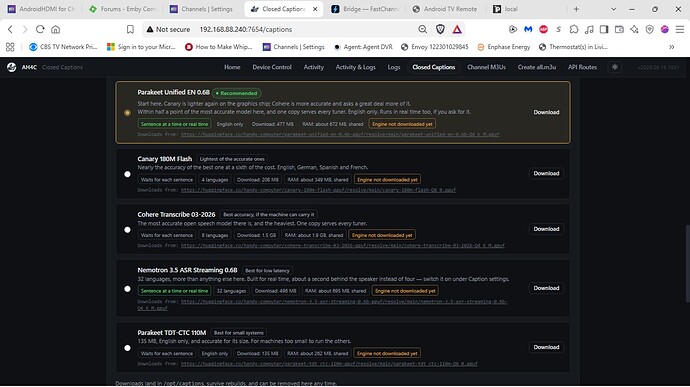Open the Envoy 122301029845 bookmark
This screenshot has height=387, width=690.
click(x=434, y=47)
